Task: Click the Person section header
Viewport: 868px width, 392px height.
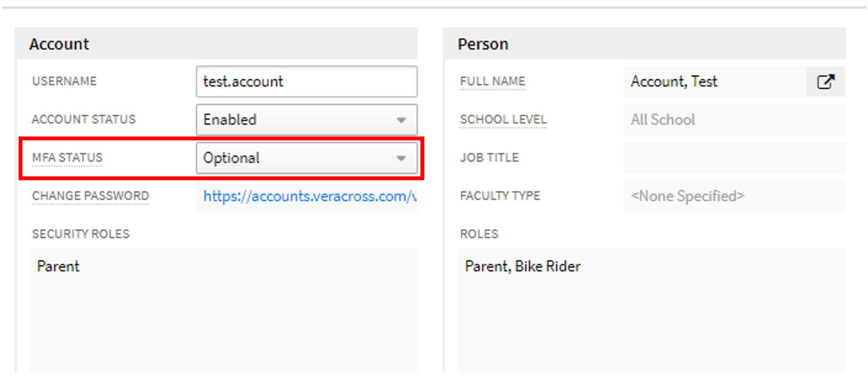Action: pyautogui.click(x=483, y=44)
